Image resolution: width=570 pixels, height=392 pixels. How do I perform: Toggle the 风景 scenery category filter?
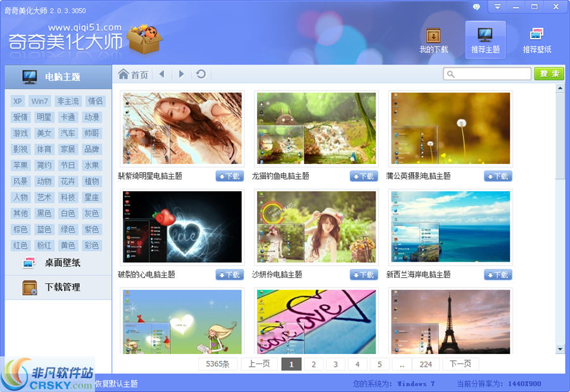pyautogui.click(x=20, y=181)
